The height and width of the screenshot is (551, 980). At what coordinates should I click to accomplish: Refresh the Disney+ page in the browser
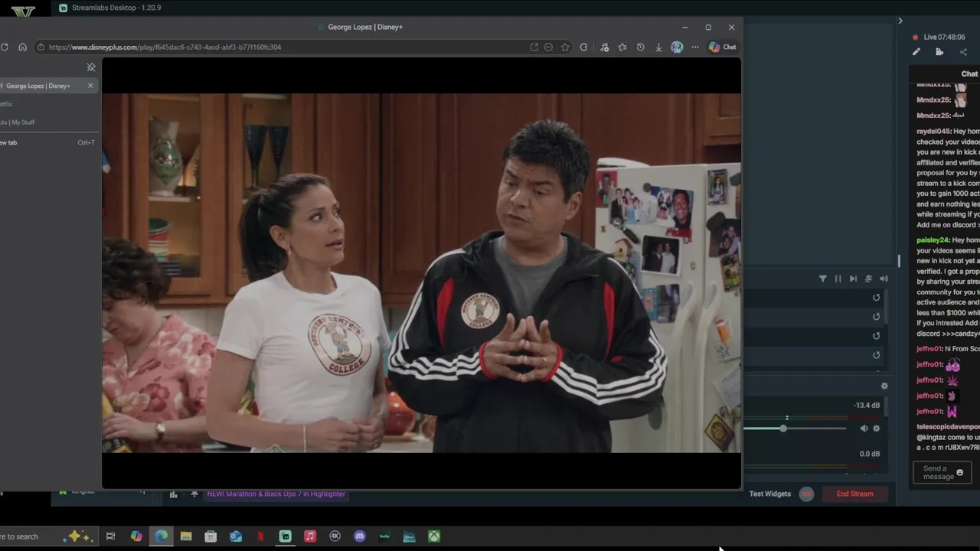click(5, 47)
